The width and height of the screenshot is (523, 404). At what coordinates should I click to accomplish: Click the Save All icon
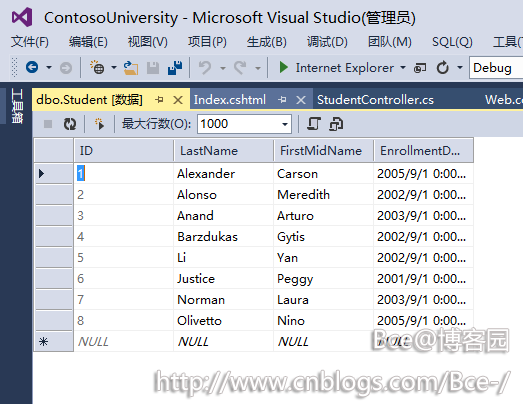pos(175,68)
